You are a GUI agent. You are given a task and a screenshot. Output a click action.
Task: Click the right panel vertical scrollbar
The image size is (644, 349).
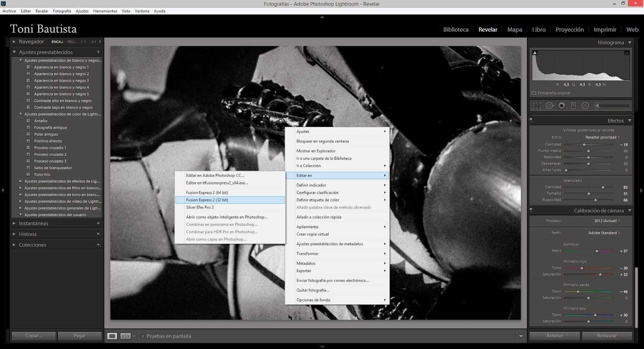click(636, 297)
